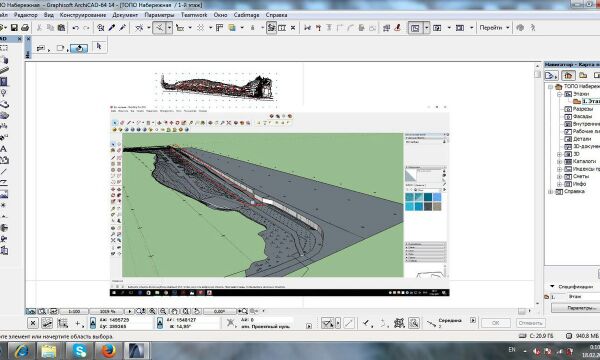Screen dimensions: 600x360
Task: Select the Text tool letter A
Action: (3, 149)
